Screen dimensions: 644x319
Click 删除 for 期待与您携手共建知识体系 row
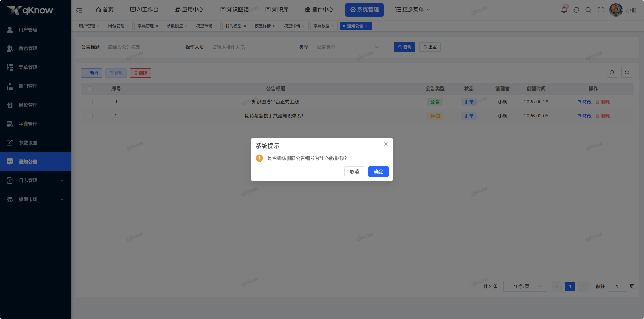pyautogui.click(x=603, y=116)
